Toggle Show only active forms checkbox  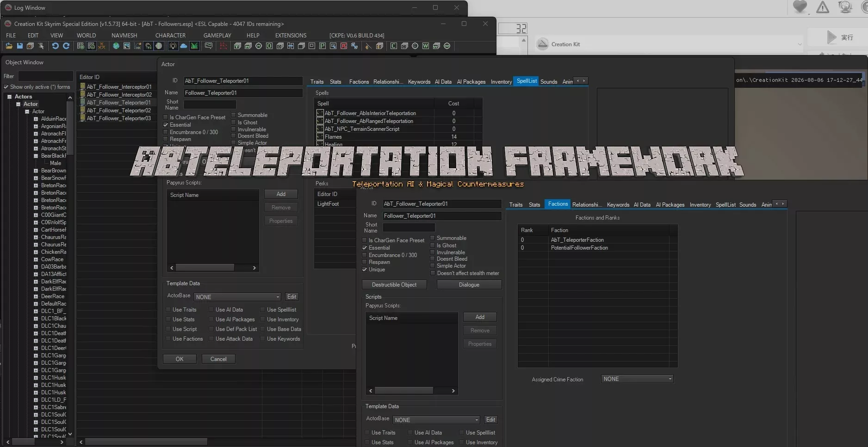pyautogui.click(x=6, y=87)
